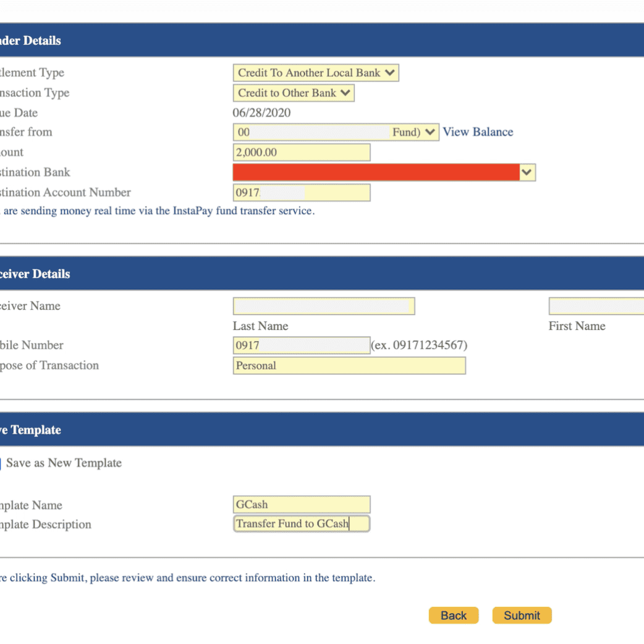Screen dimensions: 644x644
Task: Focus the Mobile Number input field
Action: [x=301, y=345]
